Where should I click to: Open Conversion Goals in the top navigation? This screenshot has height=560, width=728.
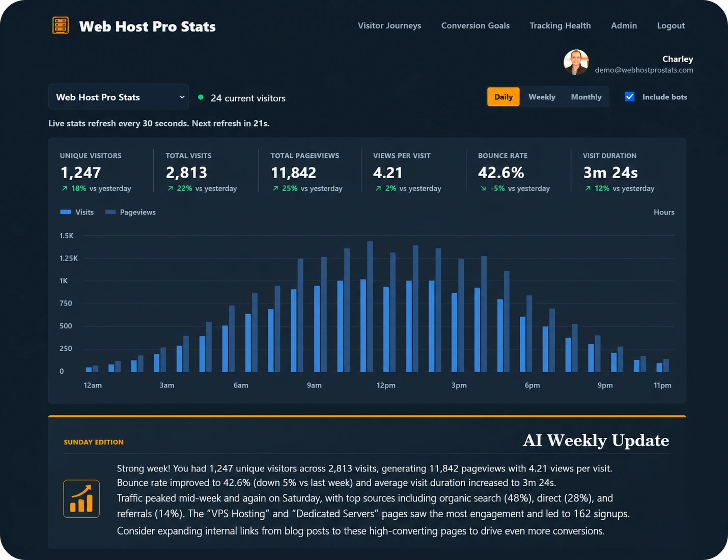(x=475, y=25)
